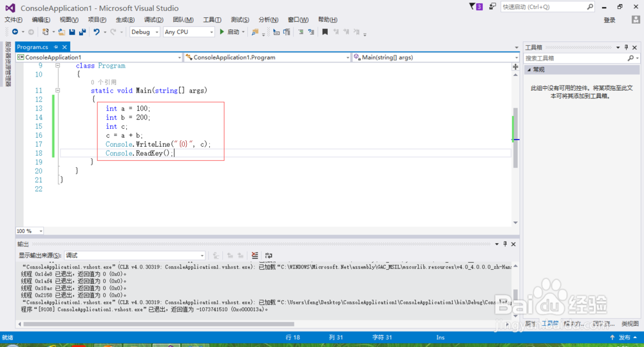Click the New Project toolbar icon
644x347 pixels.
[46, 32]
